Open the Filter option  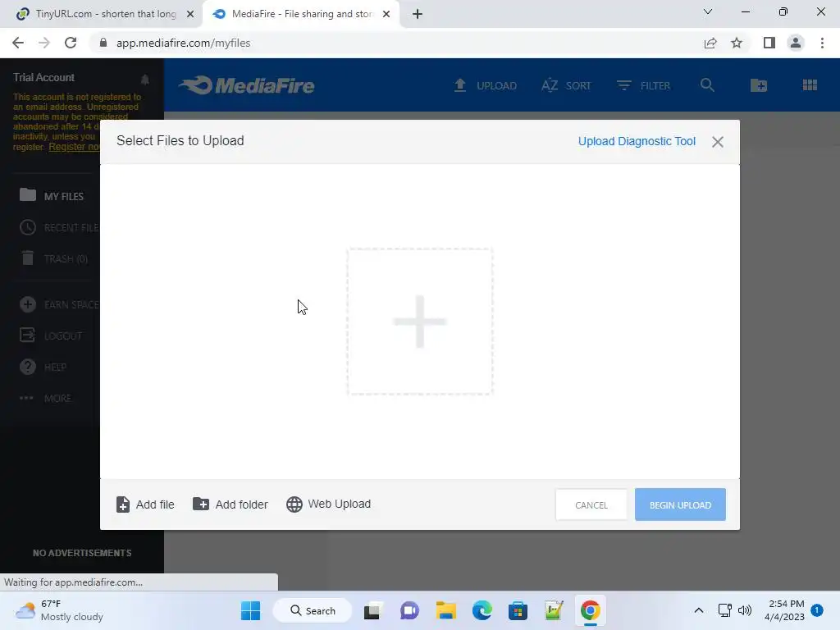[x=643, y=85]
